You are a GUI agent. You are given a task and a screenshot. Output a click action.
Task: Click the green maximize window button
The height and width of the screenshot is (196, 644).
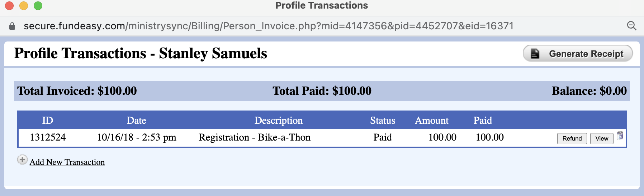coord(38,6)
